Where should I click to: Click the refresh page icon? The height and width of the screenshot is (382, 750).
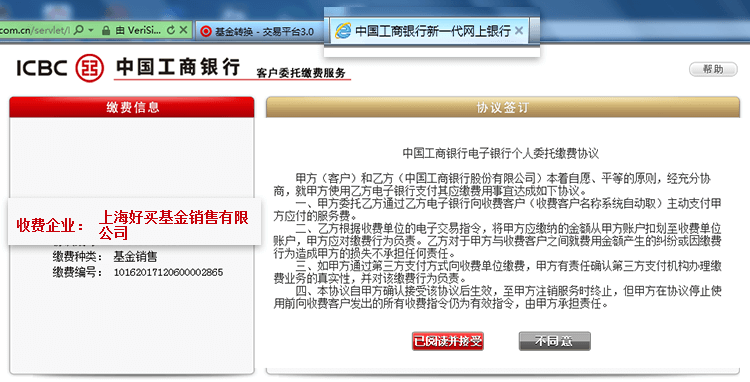[x=171, y=30]
